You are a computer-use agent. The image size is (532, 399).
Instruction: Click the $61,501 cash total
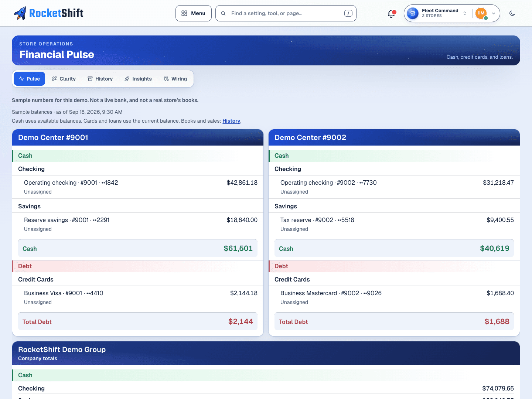click(238, 248)
